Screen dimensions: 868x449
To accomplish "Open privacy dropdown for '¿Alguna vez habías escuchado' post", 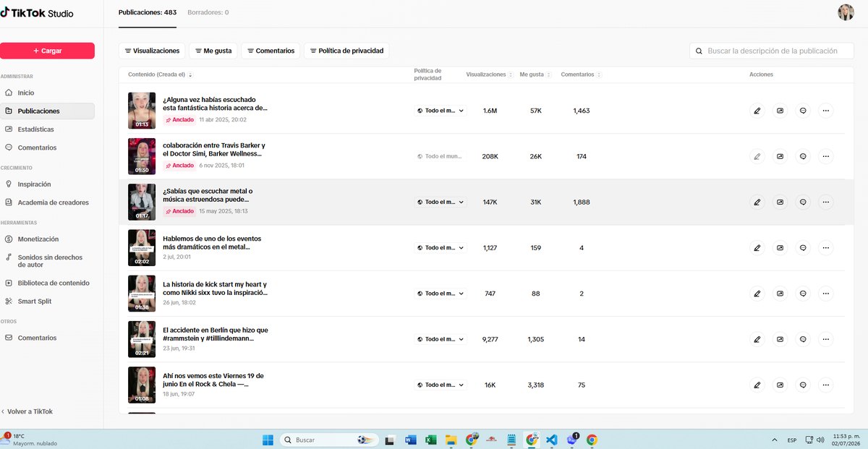I will [x=441, y=111].
